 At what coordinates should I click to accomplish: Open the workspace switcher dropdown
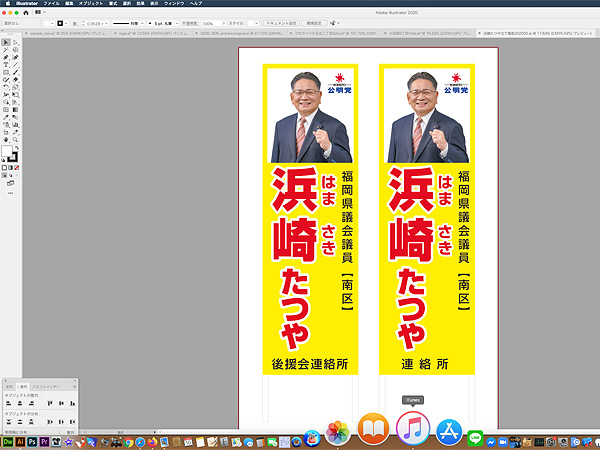tap(40, 12)
